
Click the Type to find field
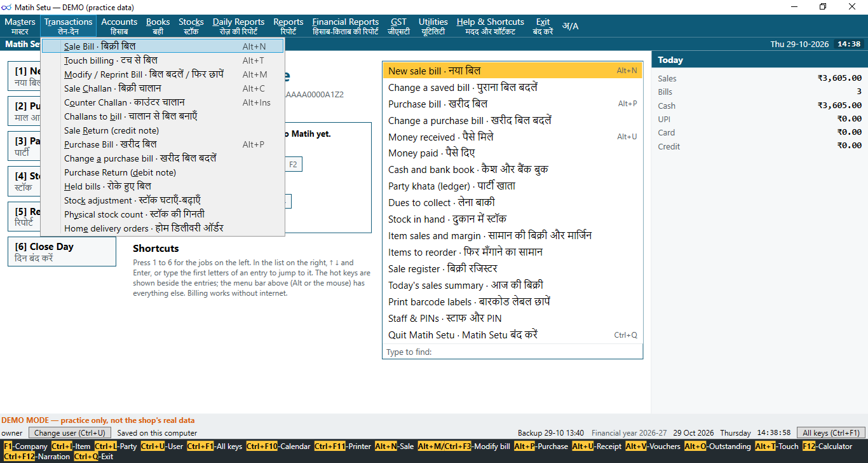click(x=513, y=352)
